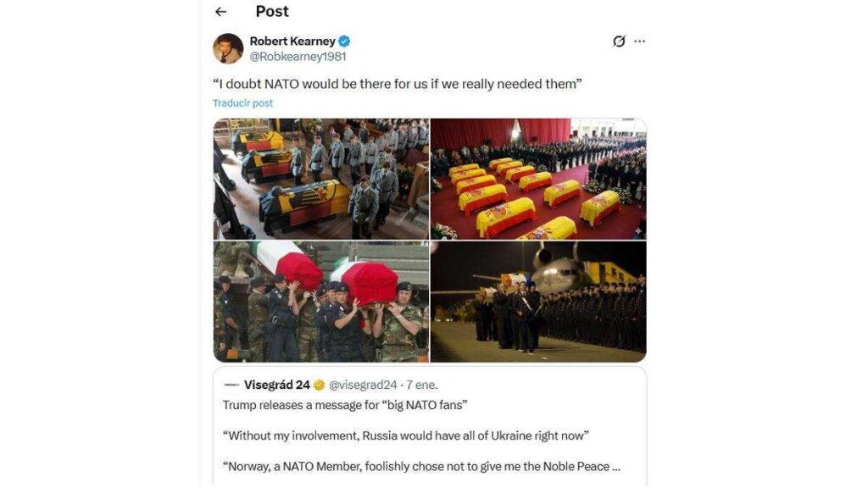Click the 7 ene. timestamp
The width and height of the screenshot is (868, 488).
[x=421, y=385]
